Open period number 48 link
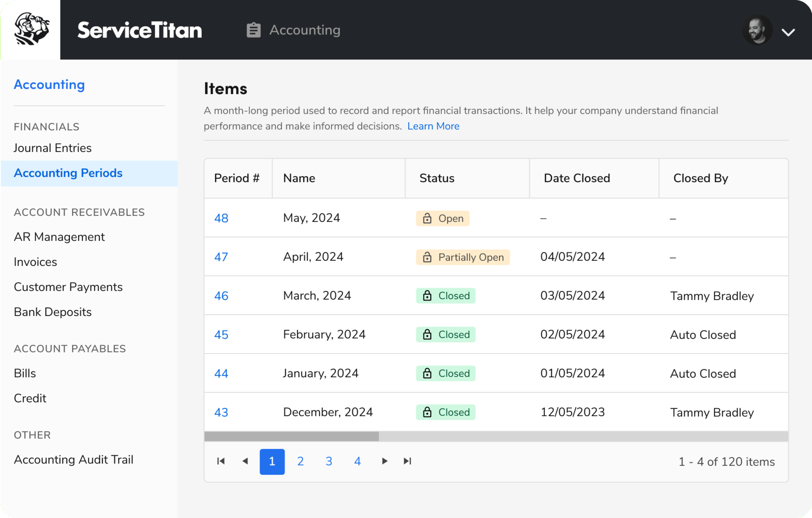The width and height of the screenshot is (812, 518). (221, 218)
